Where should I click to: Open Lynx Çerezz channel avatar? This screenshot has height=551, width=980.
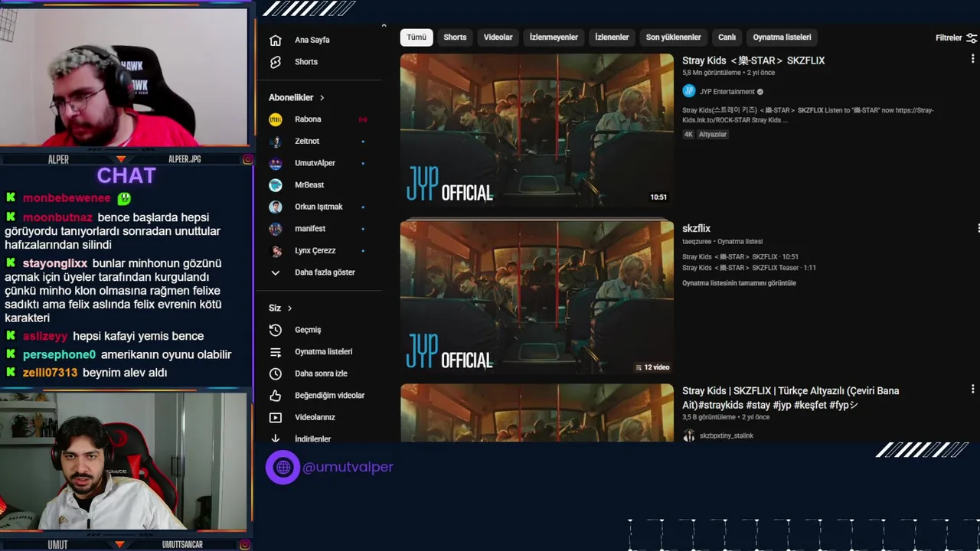pyautogui.click(x=276, y=251)
